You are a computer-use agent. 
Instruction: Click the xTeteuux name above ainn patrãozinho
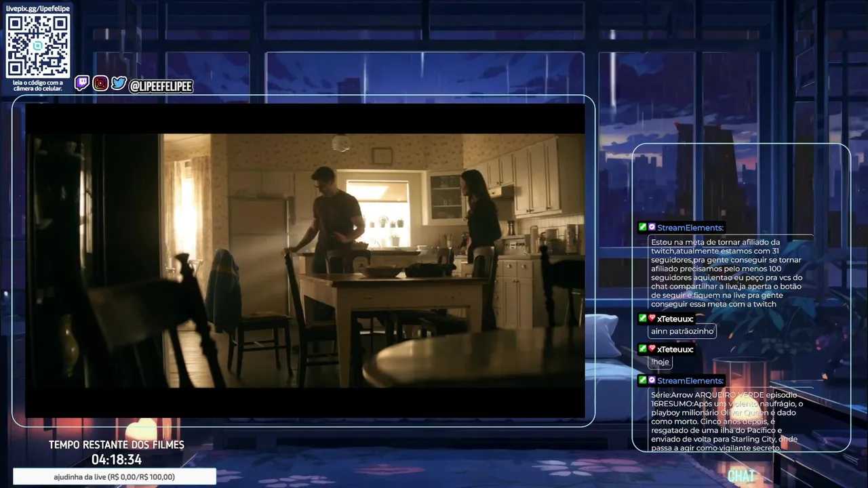point(675,319)
